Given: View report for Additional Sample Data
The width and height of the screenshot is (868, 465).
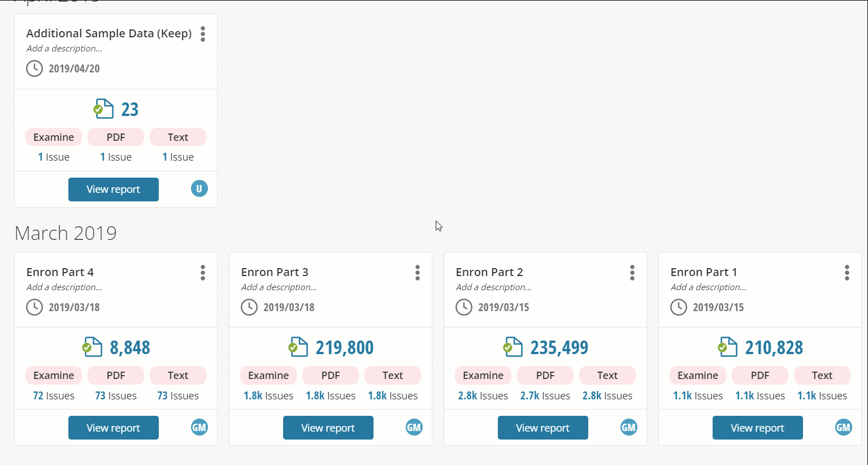Looking at the screenshot, I should pos(114,190).
